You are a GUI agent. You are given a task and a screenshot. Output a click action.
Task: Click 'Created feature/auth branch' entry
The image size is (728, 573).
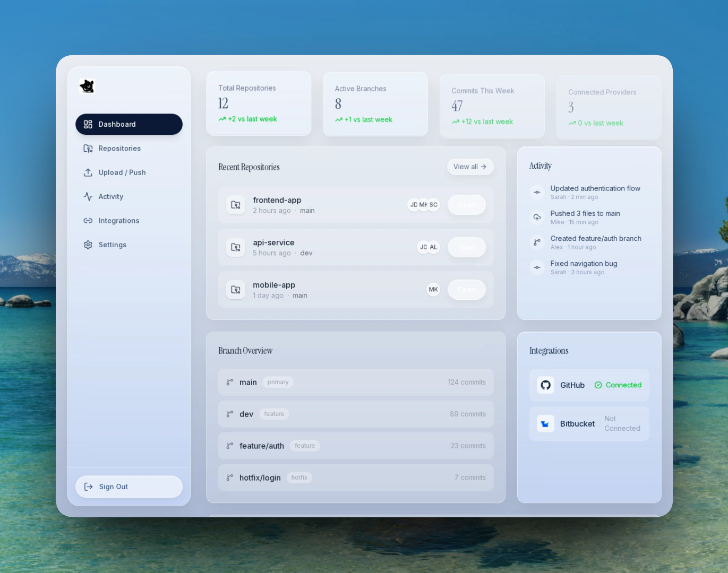pos(596,238)
